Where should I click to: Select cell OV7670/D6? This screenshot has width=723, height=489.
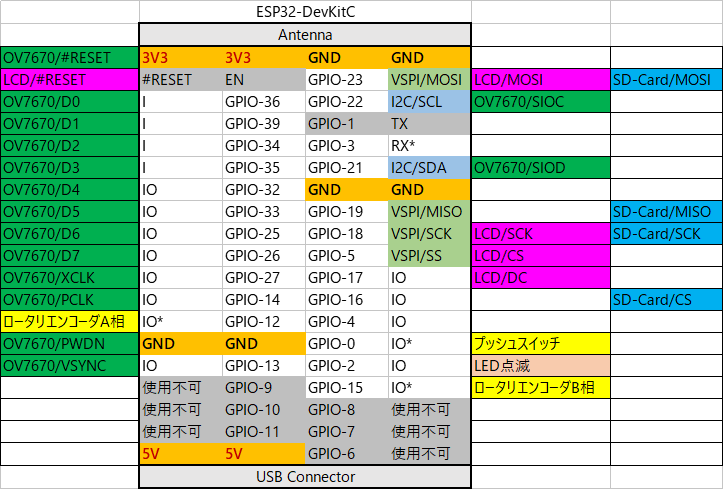70,234
